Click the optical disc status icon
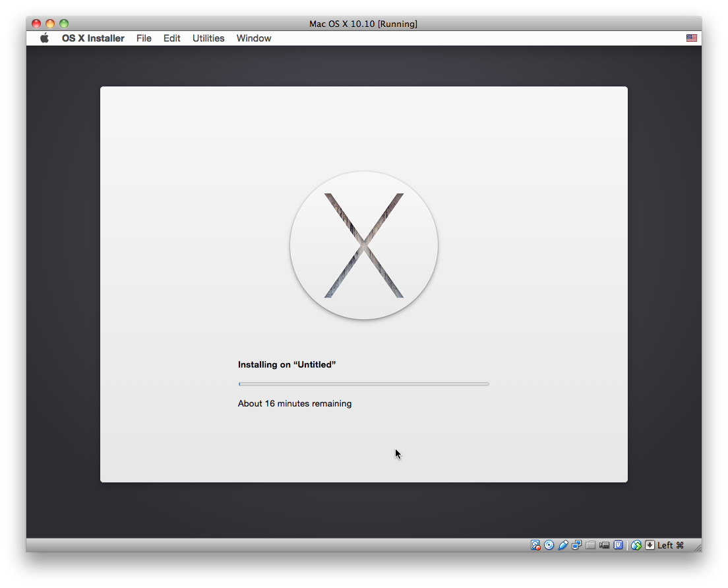 [549, 544]
